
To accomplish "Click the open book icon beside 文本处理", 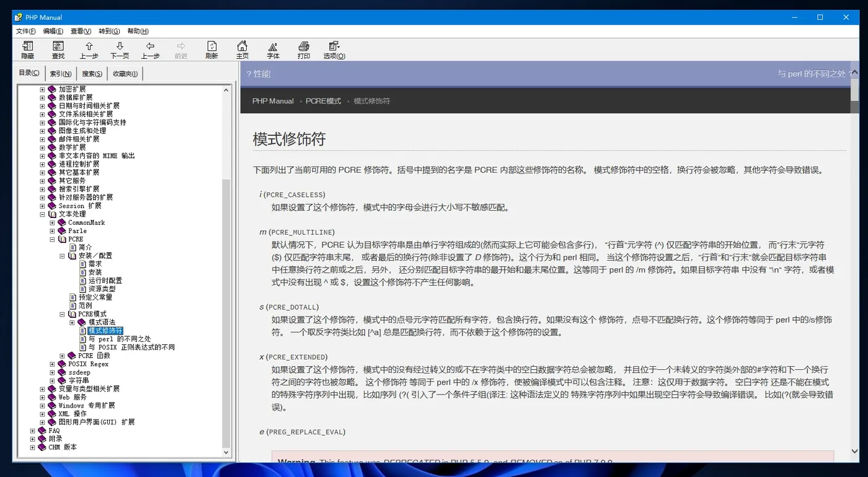I will coord(52,214).
